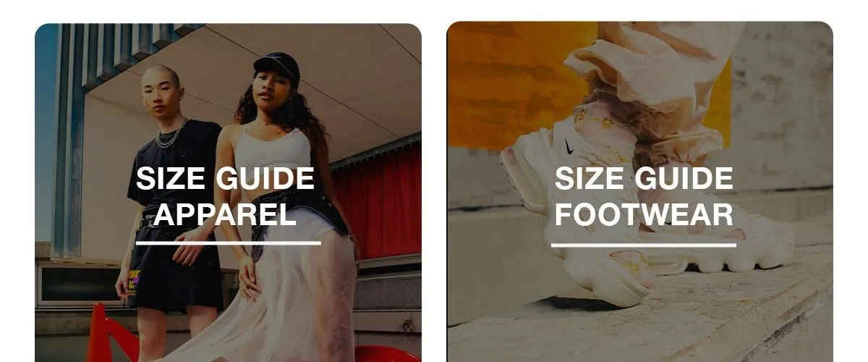The height and width of the screenshot is (362, 868).
Task: Click the white underline beneath FOOTWEAR
Action: [644, 245]
